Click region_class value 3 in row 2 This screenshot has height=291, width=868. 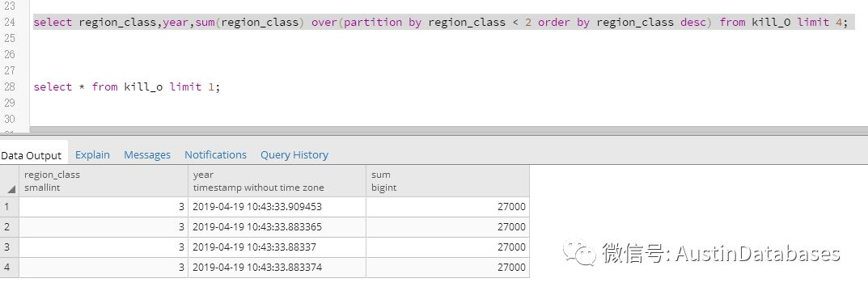click(x=104, y=227)
